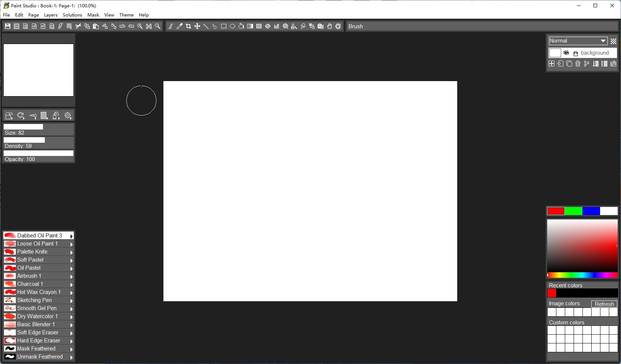Open the Scissors cut tool
Viewport: 621px width, 364px height.
tap(78, 26)
